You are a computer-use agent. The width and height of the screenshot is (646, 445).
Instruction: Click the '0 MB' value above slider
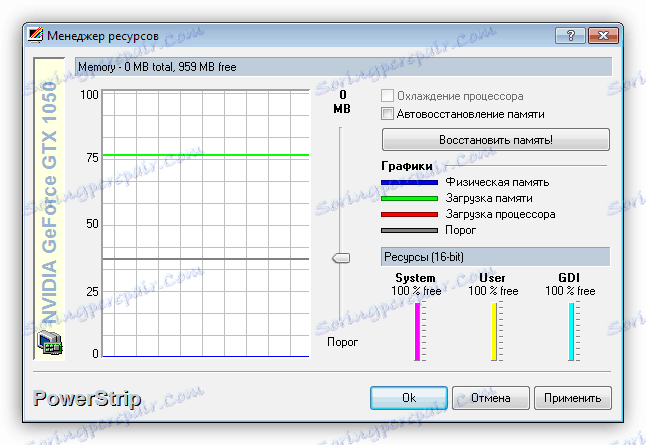(342, 102)
